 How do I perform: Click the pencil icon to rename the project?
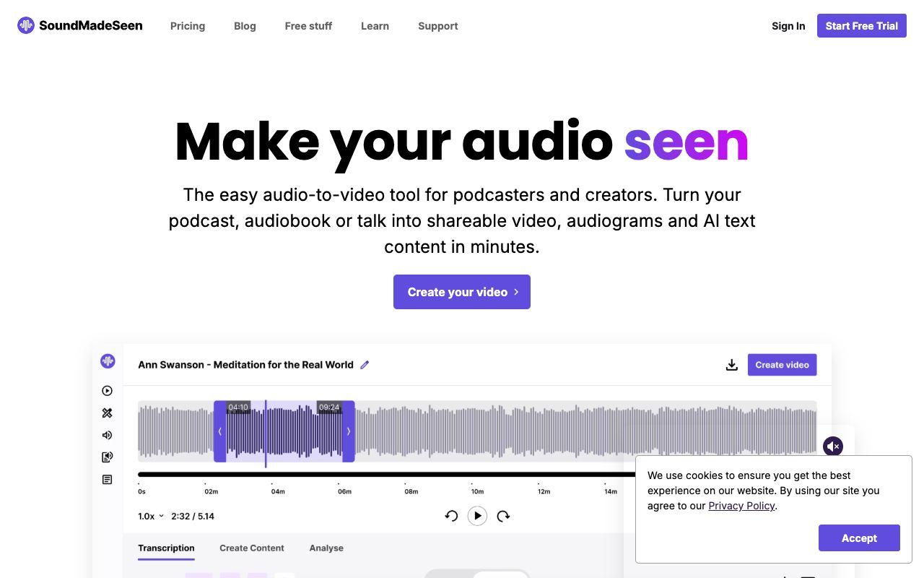pyautogui.click(x=365, y=365)
